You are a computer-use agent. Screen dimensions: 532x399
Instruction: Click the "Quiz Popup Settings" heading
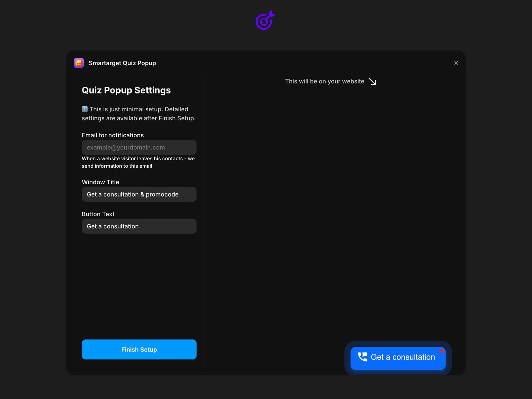point(126,90)
